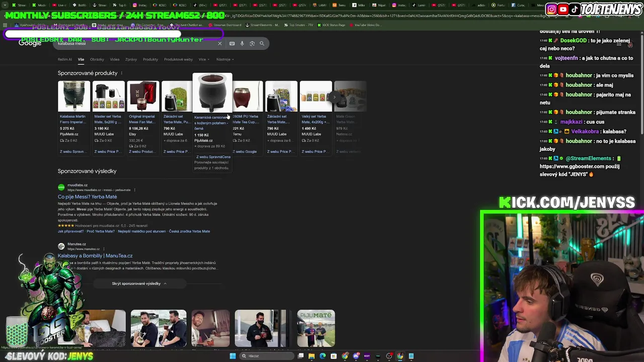This screenshot has width=644, height=362.
Task: Open Produktové weby tab
Action: tap(178, 59)
